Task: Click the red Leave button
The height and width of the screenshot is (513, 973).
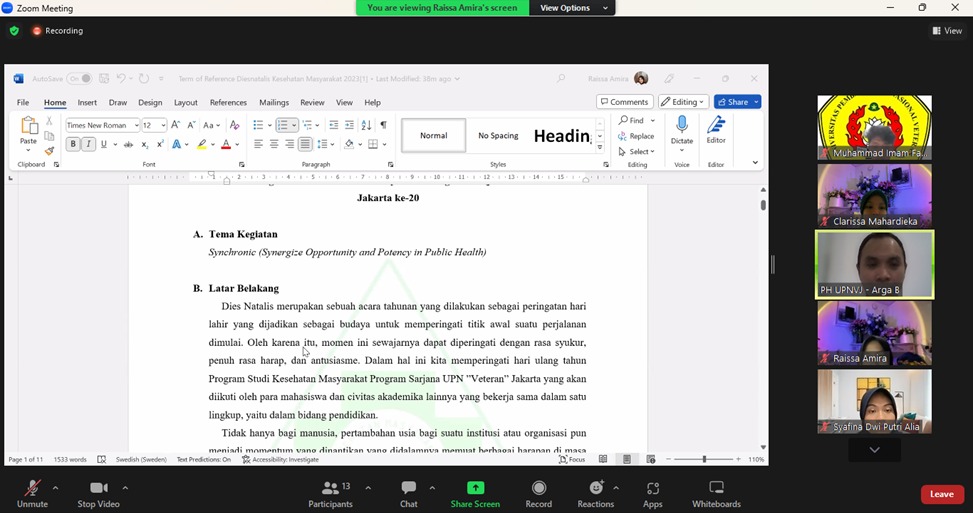Action: click(x=942, y=494)
